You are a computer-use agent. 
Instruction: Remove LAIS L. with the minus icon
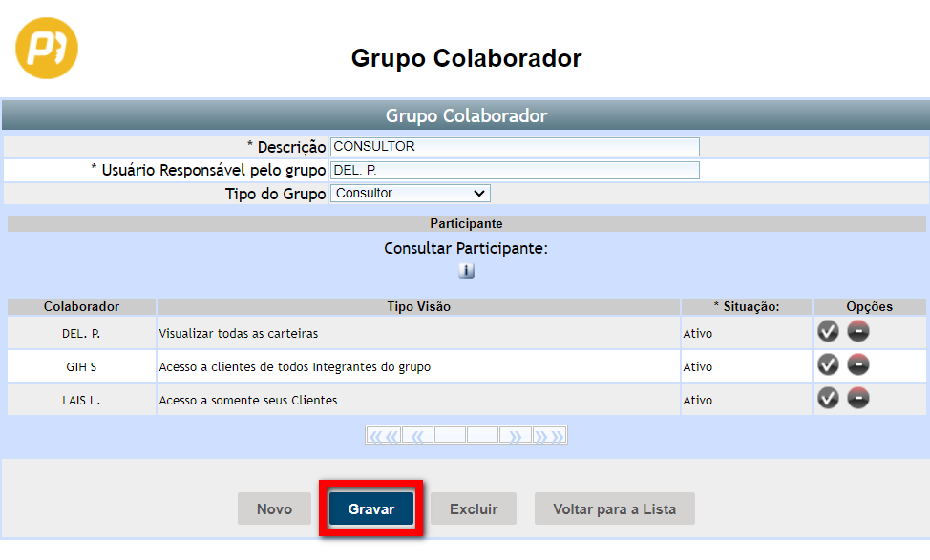click(858, 398)
